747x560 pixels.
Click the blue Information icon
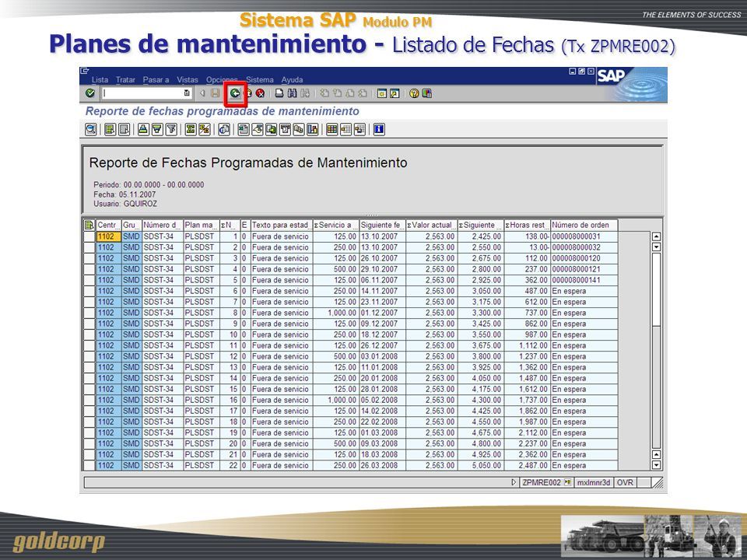coord(379,129)
